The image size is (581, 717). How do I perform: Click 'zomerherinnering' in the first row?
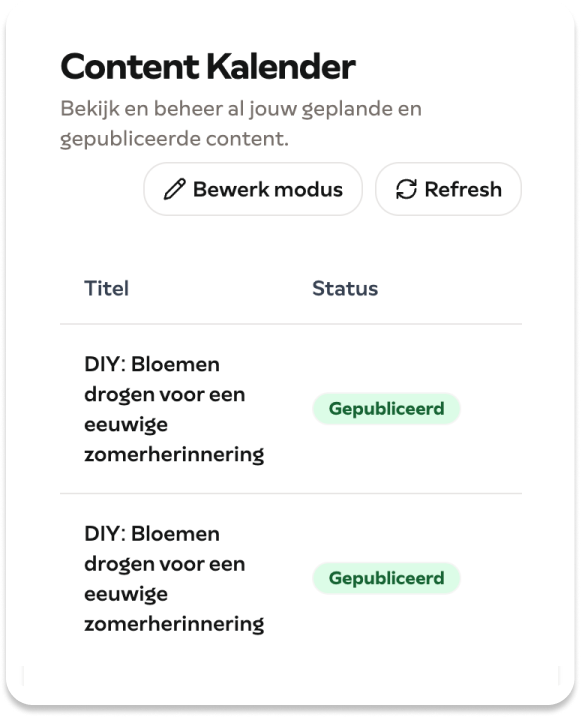click(x=174, y=455)
